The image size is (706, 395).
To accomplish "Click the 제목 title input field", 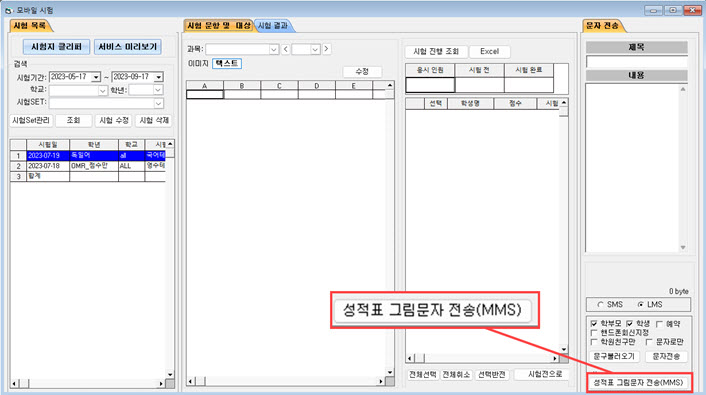I will coord(637,62).
